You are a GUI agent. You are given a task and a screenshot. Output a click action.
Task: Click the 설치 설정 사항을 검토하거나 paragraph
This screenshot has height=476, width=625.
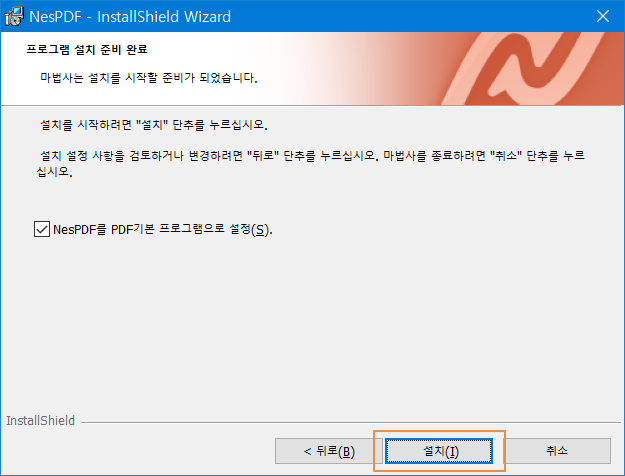311,163
